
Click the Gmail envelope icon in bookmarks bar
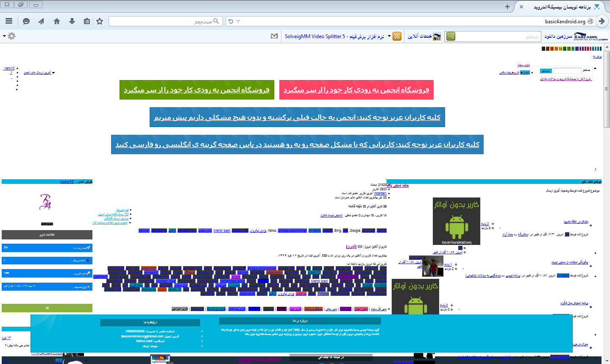point(274,36)
